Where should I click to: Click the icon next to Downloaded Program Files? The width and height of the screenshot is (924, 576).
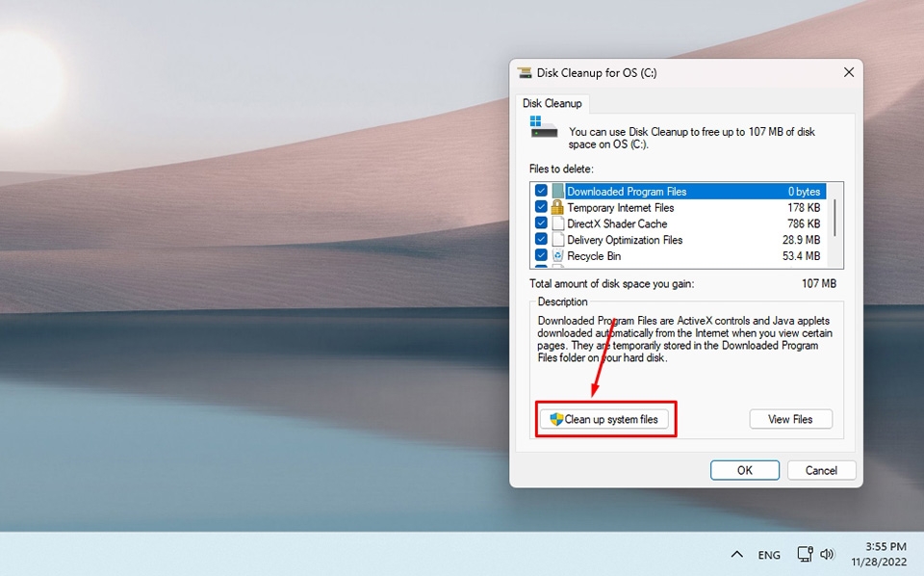tap(557, 191)
